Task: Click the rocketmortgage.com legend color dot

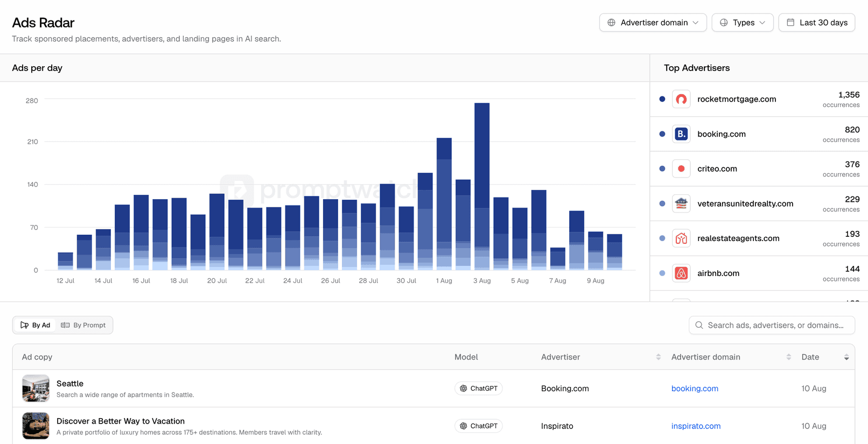Action: pyautogui.click(x=662, y=99)
